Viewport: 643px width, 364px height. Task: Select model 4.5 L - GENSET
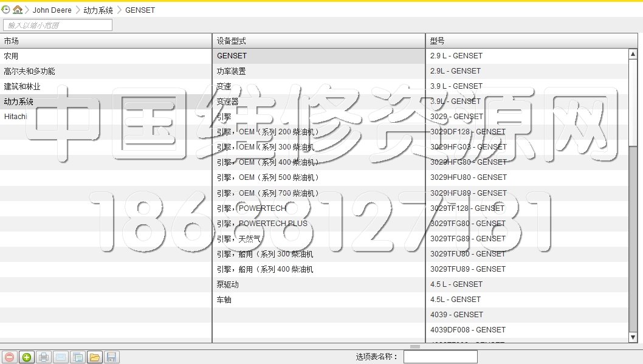coord(456,284)
